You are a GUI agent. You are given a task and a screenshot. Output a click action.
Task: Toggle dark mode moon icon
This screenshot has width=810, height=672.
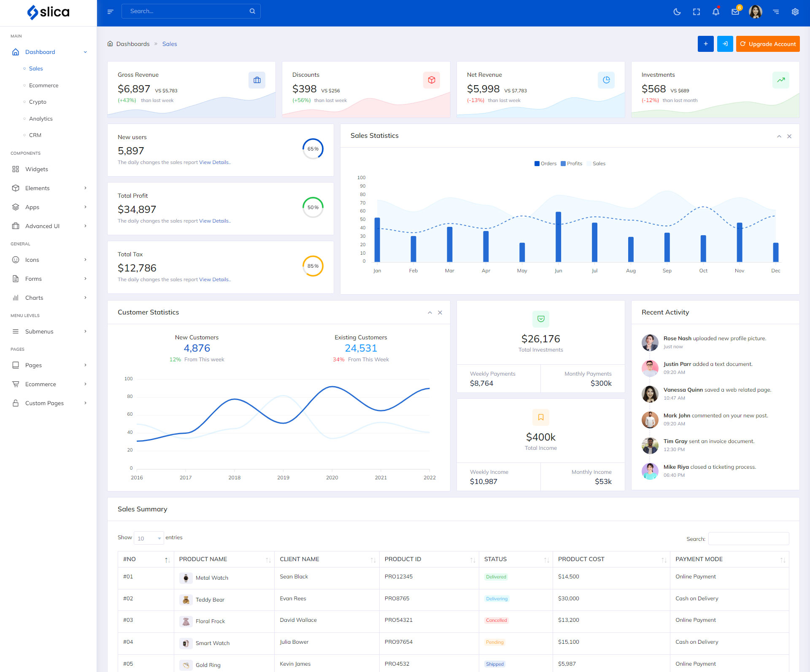[677, 12]
